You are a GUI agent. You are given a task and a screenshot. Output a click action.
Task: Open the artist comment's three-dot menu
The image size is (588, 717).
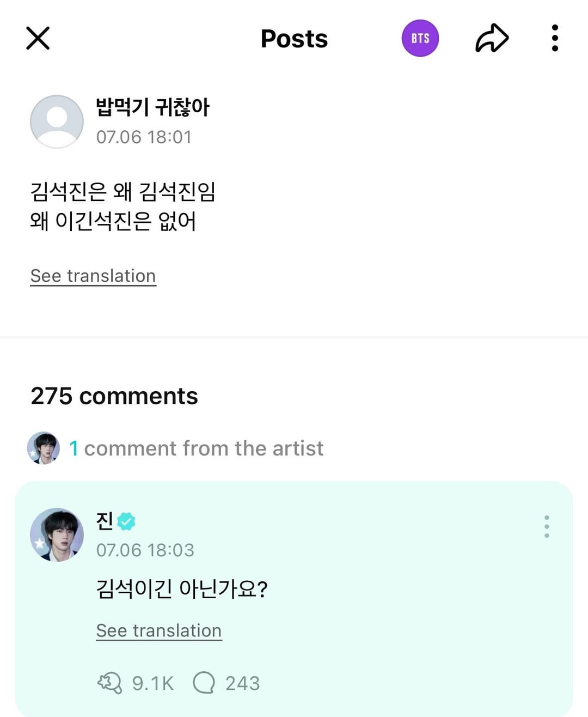coord(547,527)
